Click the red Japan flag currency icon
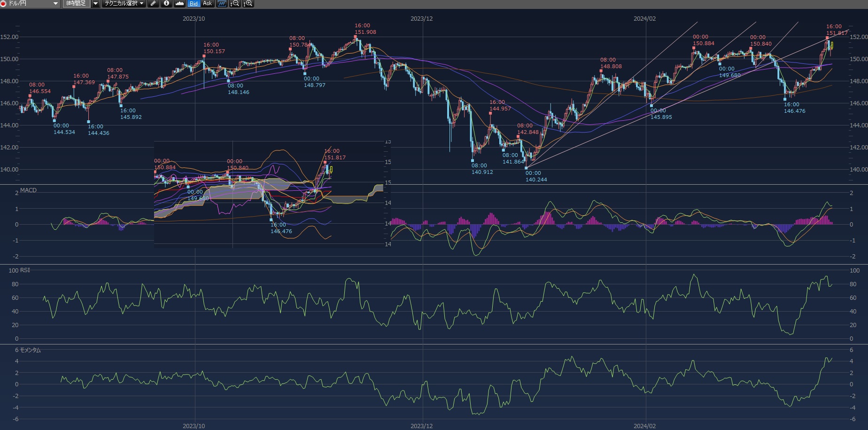The height and width of the screenshot is (430, 868). coord(3,4)
